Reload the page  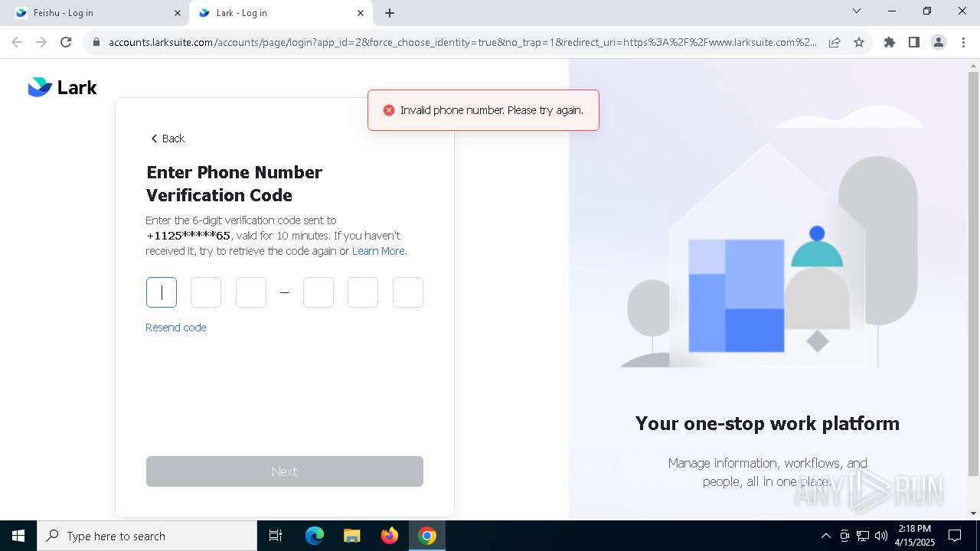(x=66, y=42)
